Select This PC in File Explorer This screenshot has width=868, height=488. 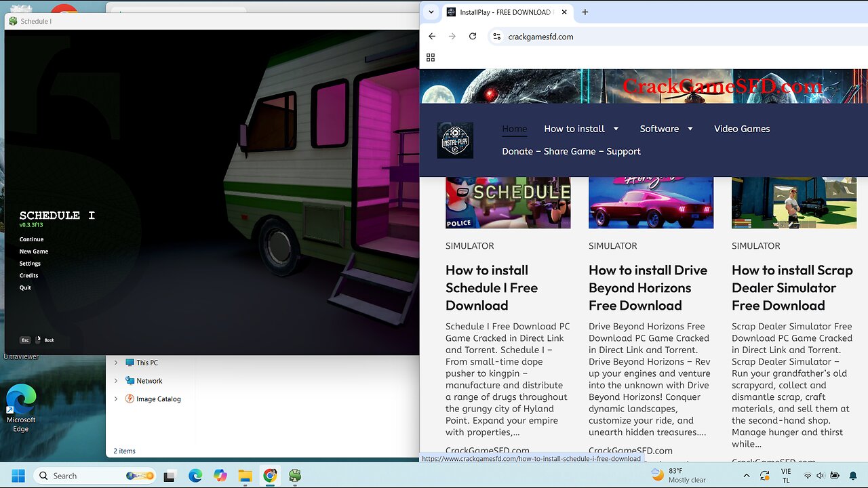coord(142,363)
